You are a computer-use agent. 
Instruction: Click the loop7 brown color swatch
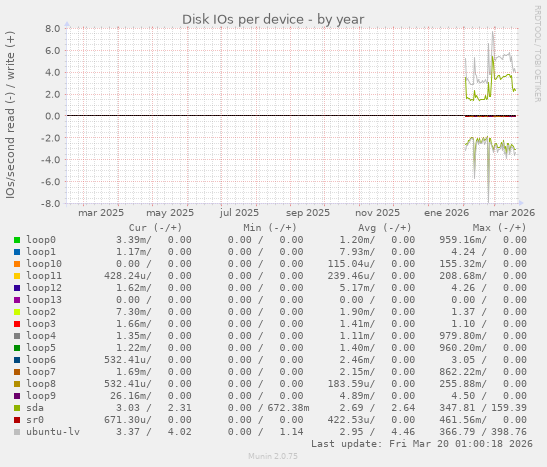pyautogui.click(x=17, y=372)
